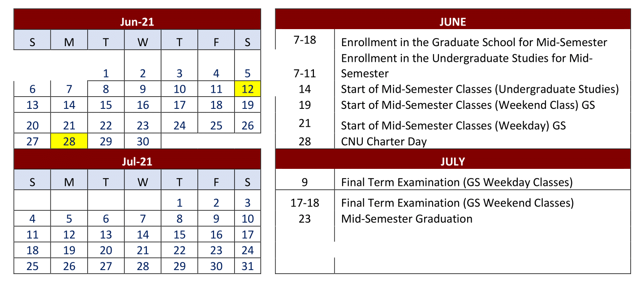Select highlighted June 12 cell
This screenshot has width=644, height=288.
(x=248, y=89)
